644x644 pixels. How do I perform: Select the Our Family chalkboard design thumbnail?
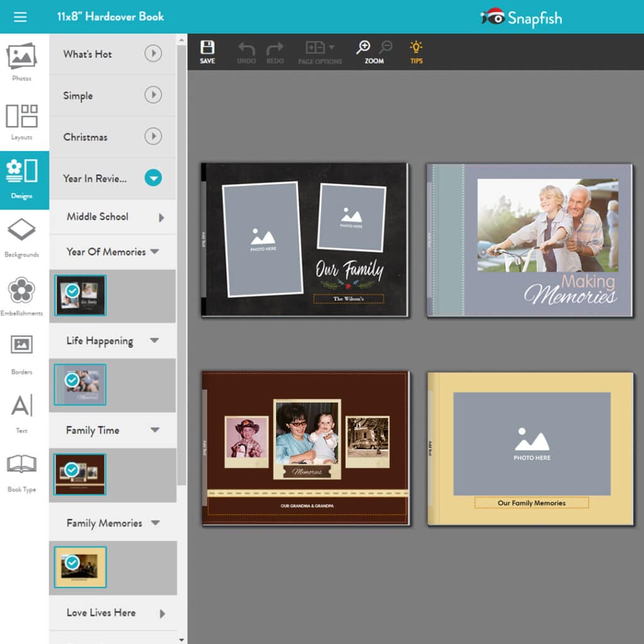[79, 294]
